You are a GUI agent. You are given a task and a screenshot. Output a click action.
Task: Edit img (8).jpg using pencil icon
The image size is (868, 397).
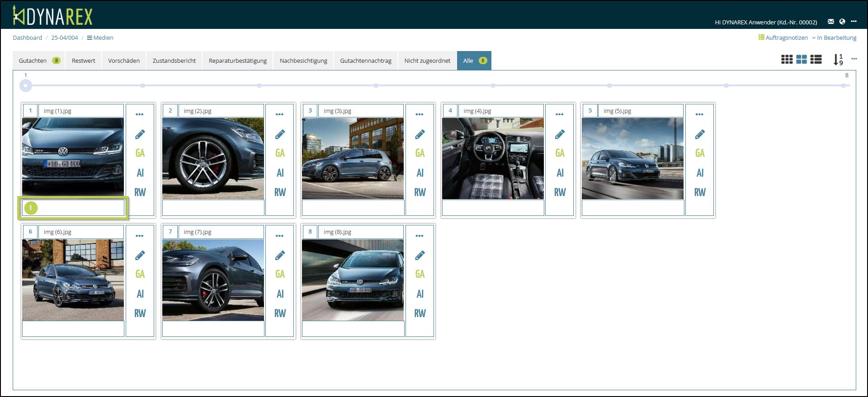[x=420, y=255]
